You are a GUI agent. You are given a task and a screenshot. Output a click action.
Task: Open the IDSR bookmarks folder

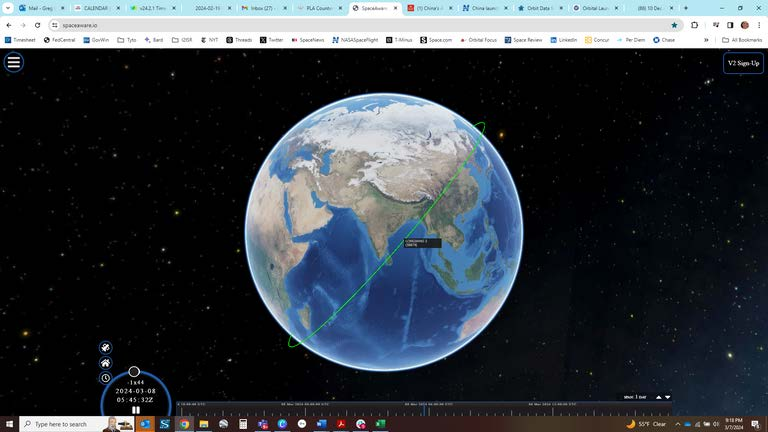(182, 40)
